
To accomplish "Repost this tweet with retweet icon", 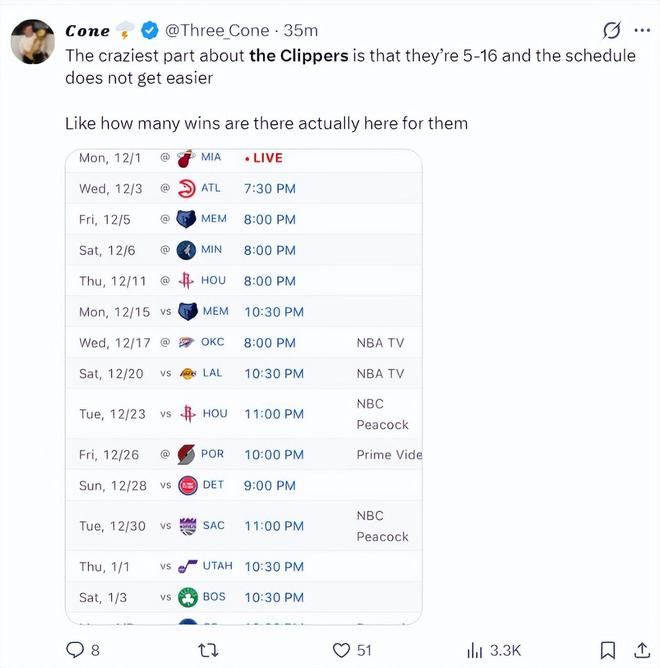I will pyautogui.click(x=209, y=650).
